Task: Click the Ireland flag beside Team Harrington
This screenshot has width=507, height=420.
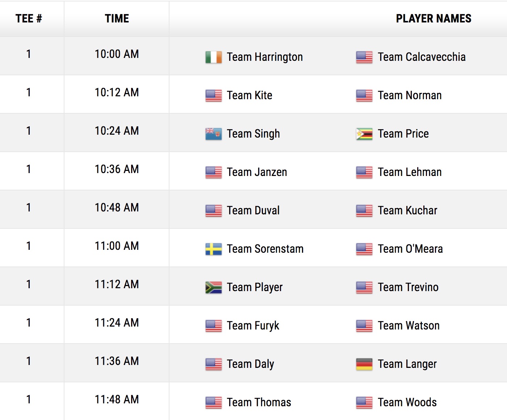Action: click(213, 57)
